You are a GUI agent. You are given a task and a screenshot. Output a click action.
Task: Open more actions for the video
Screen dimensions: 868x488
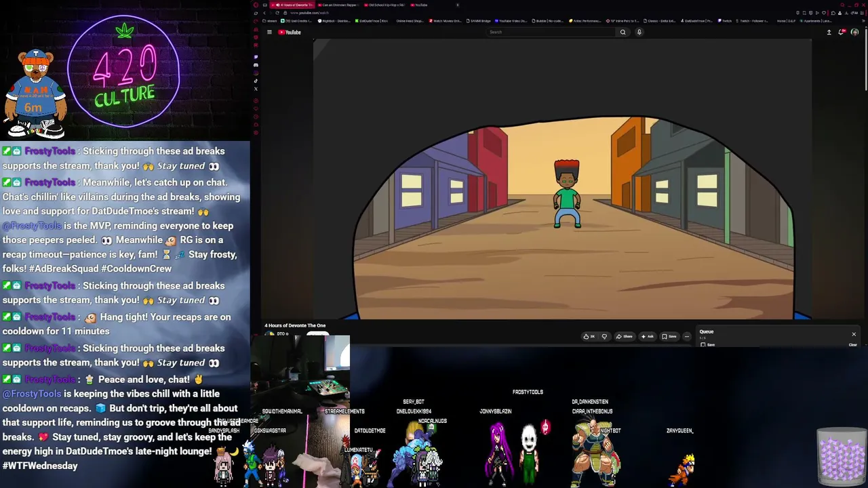pos(687,336)
